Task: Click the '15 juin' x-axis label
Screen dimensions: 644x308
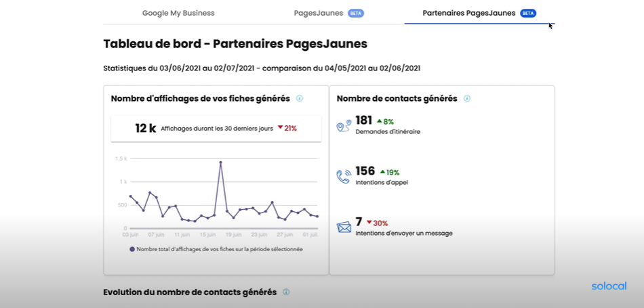Action: pyautogui.click(x=208, y=235)
